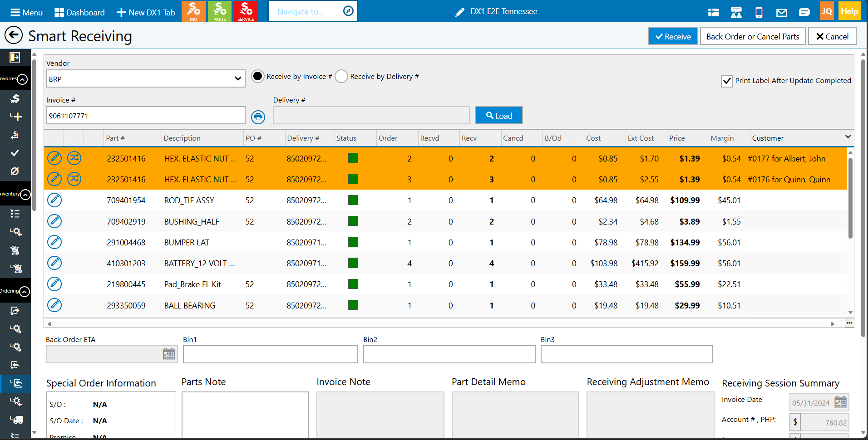Click the printer icon beside Invoice # field
The image size is (868, 440).
tap(258, 117)
